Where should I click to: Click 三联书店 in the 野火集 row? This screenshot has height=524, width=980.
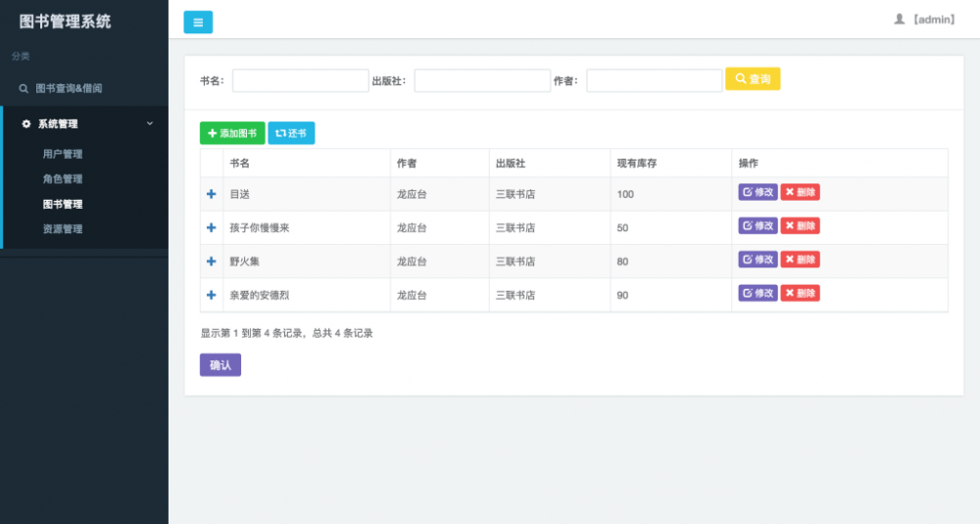coord(515,262)
